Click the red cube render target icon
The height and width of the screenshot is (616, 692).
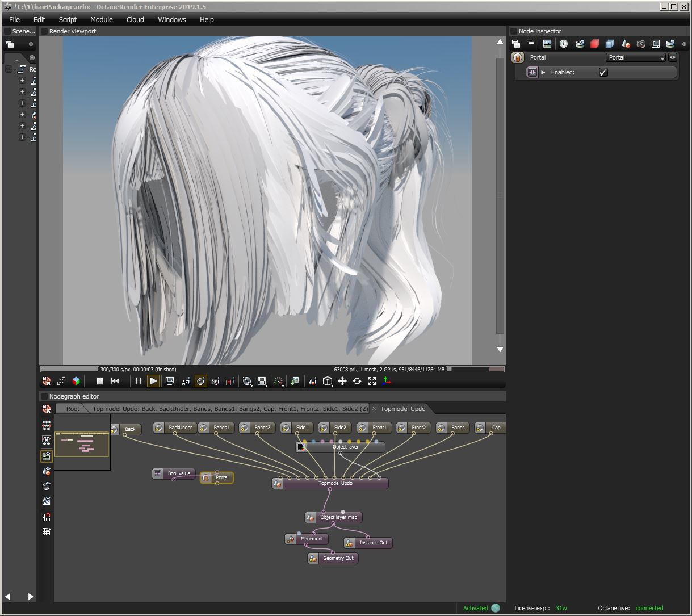coord(595,44)
